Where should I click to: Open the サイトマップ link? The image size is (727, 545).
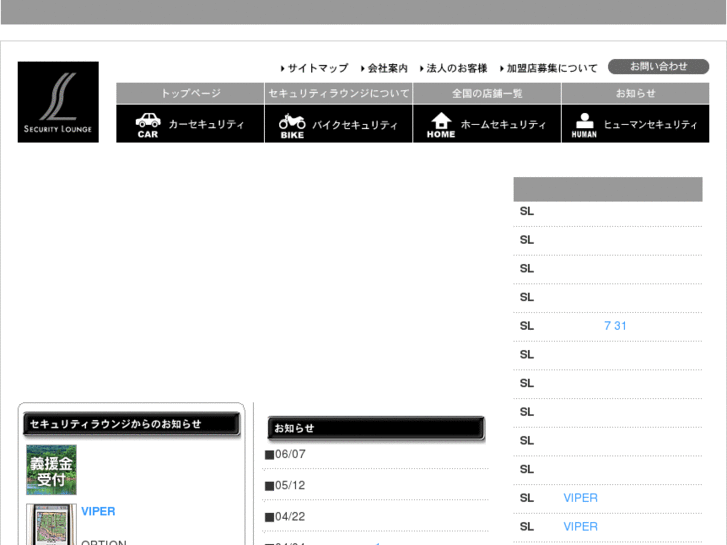click(314, 68)
